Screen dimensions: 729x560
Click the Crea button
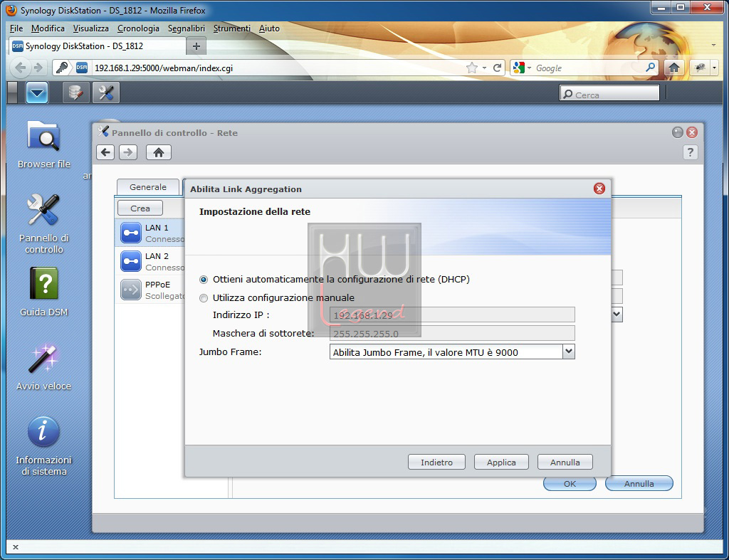point(140,208)
